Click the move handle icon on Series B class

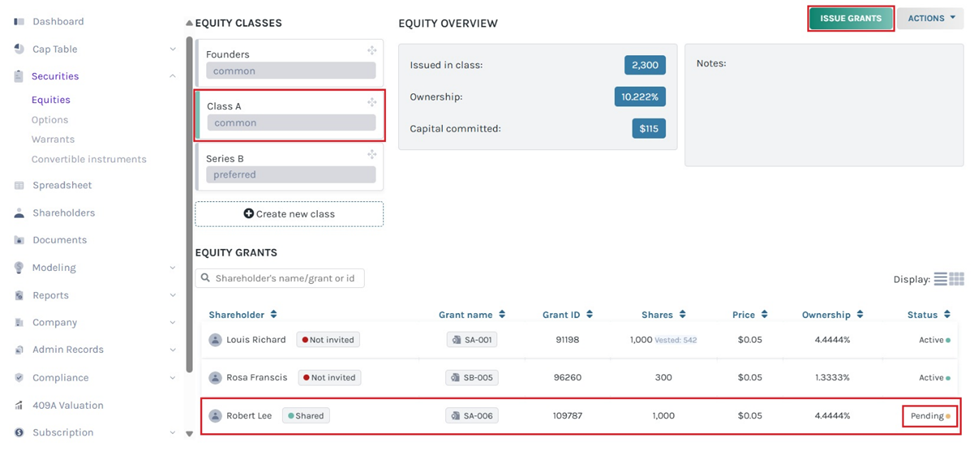click(x=372, y=154)
